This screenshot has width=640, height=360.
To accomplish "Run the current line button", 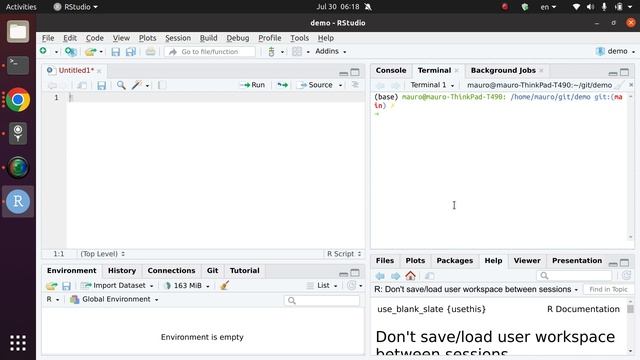I will (253, 85).
